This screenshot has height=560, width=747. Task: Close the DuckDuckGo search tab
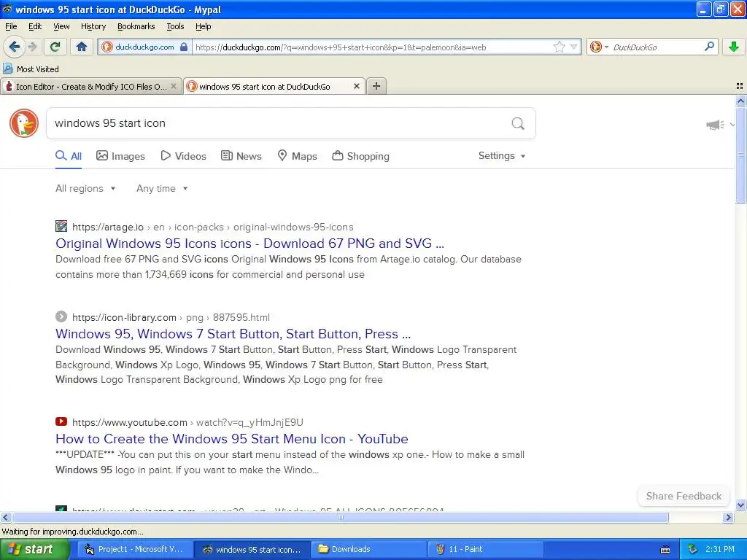[356, 86]
